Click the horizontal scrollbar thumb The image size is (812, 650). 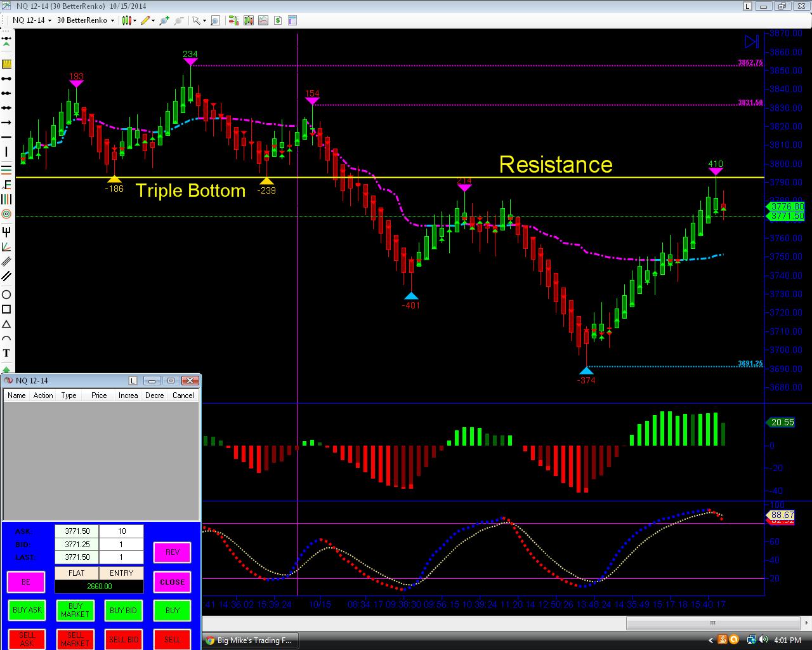point(712,623)
